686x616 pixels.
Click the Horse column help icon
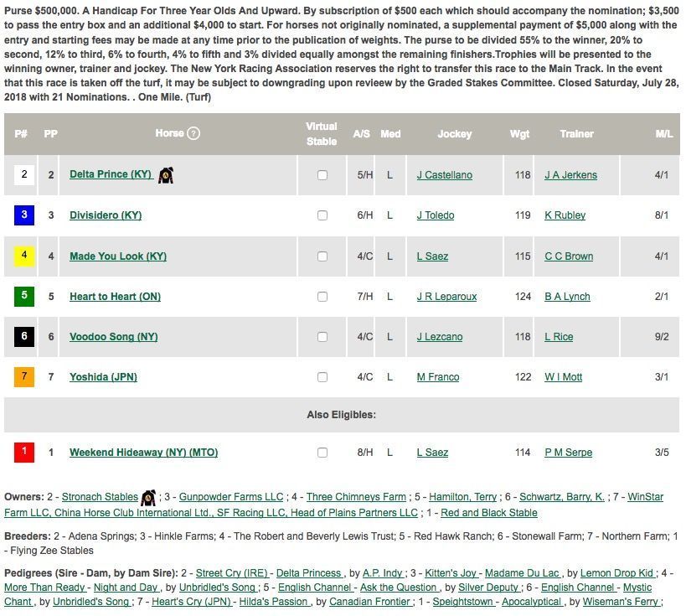(x=193, y=132)
